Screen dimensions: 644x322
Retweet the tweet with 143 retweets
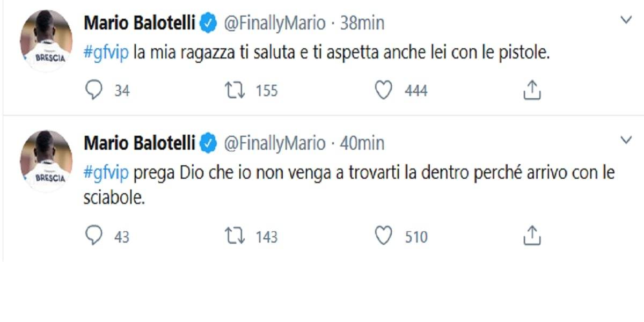(x=234, y=236)
